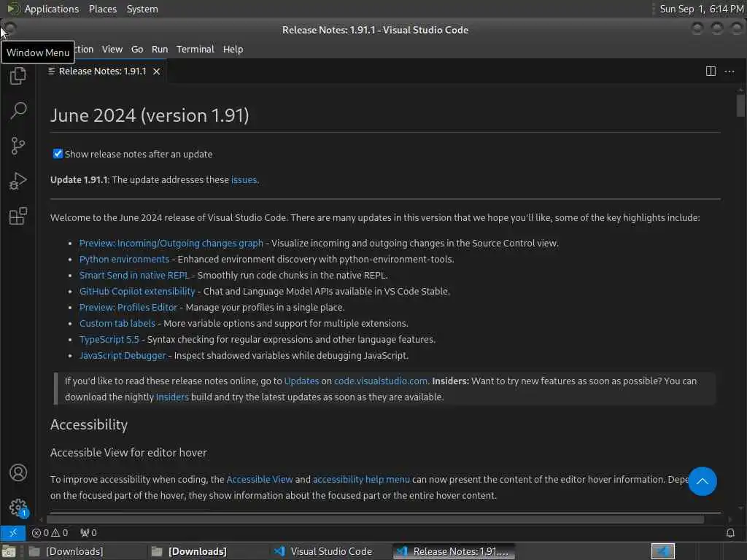Open the View menu
This screenshot has height=560, width=747.
coord(112,49)
